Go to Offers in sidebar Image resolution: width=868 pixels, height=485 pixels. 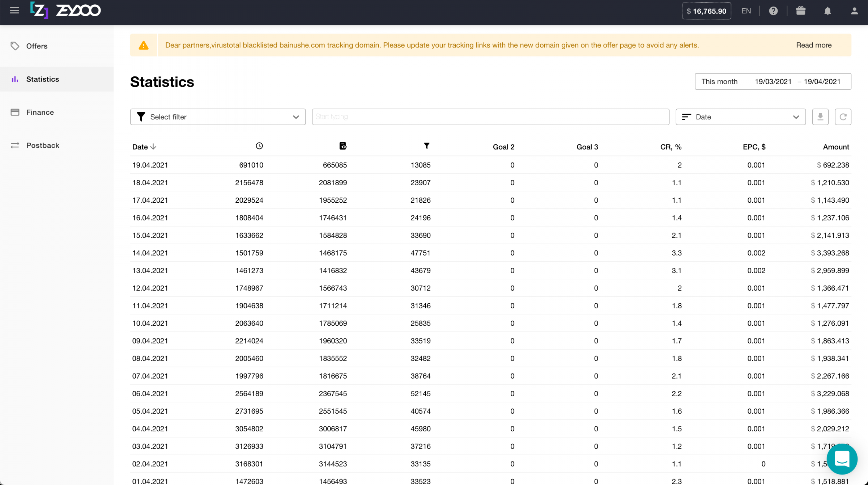tap(37, 46)
